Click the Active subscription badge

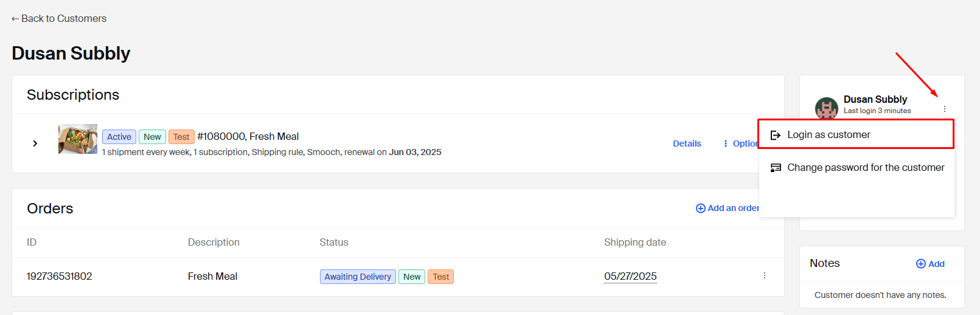(x=119, y=137)
